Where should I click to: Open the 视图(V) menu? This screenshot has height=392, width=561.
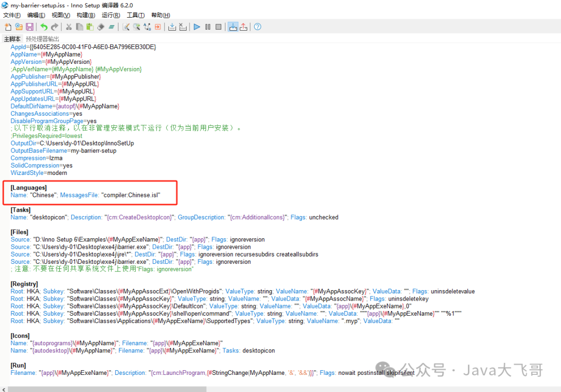[x=61, y=15]
